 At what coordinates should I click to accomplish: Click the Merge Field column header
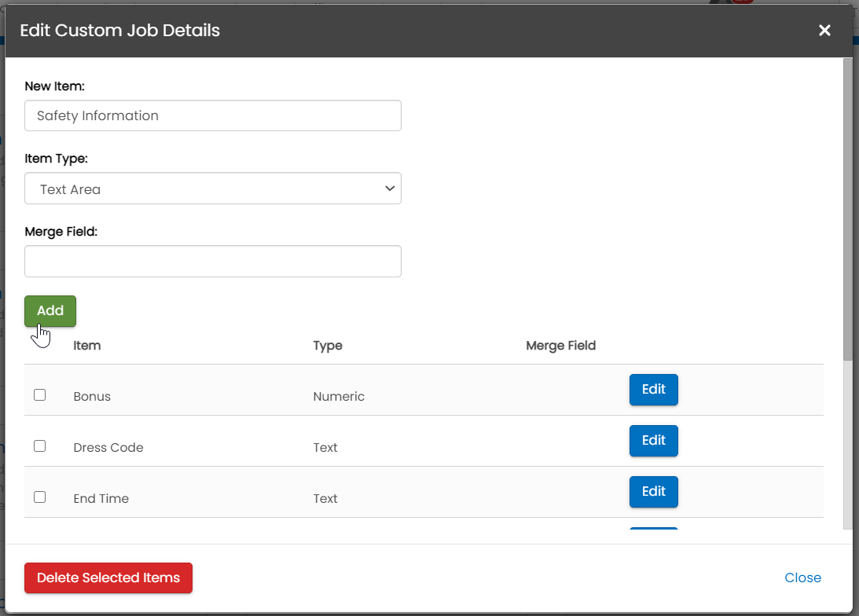click(x=560, y=346)
